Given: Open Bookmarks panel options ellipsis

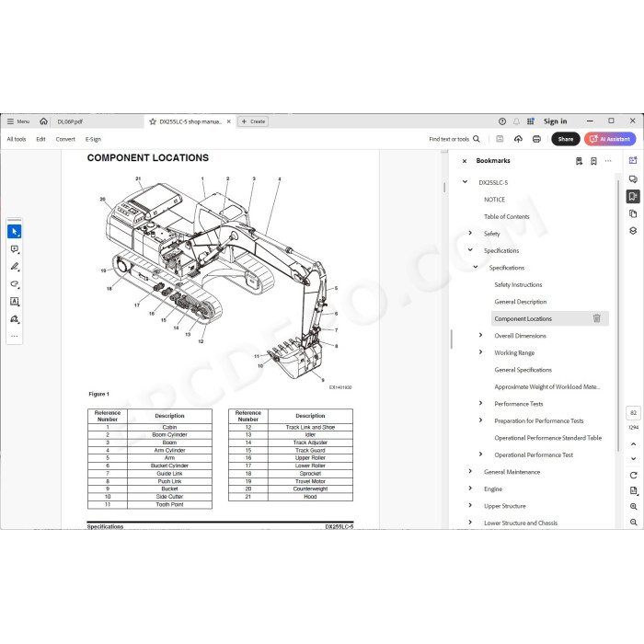Looking at the screenshot, I should (608, 161).
